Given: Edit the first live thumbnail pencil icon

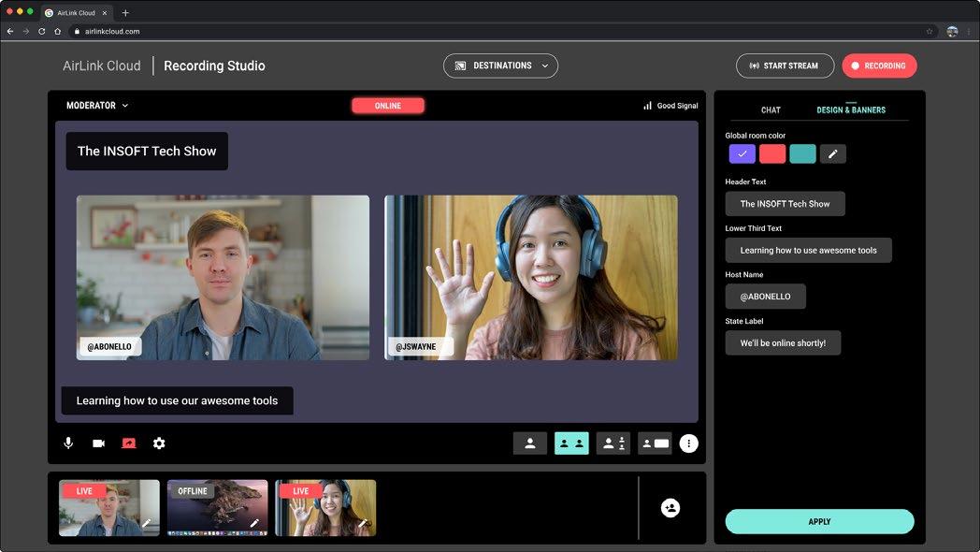Looking at the screenshot, I should [147, 523].
